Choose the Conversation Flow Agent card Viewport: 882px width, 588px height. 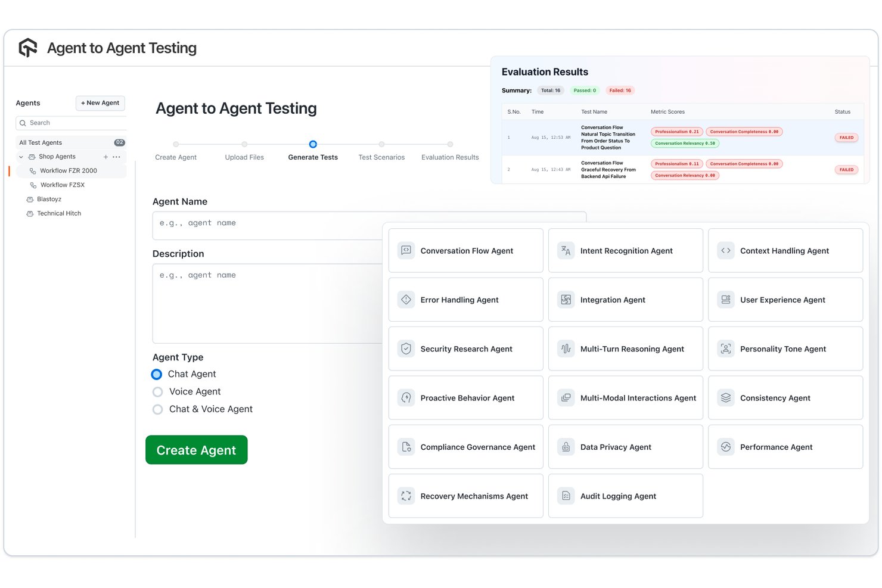pyautogui.click(x=466, y=251)
